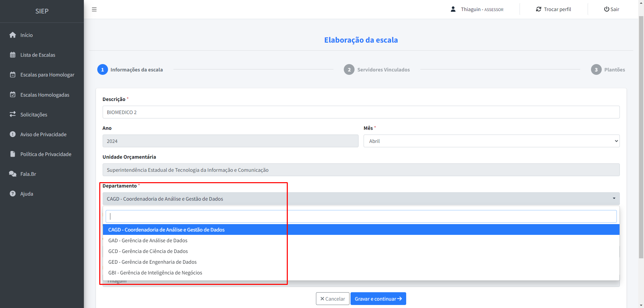Click the Fala.Br chat bubbles icon
644x308 pixels.
tap(13, 174)
